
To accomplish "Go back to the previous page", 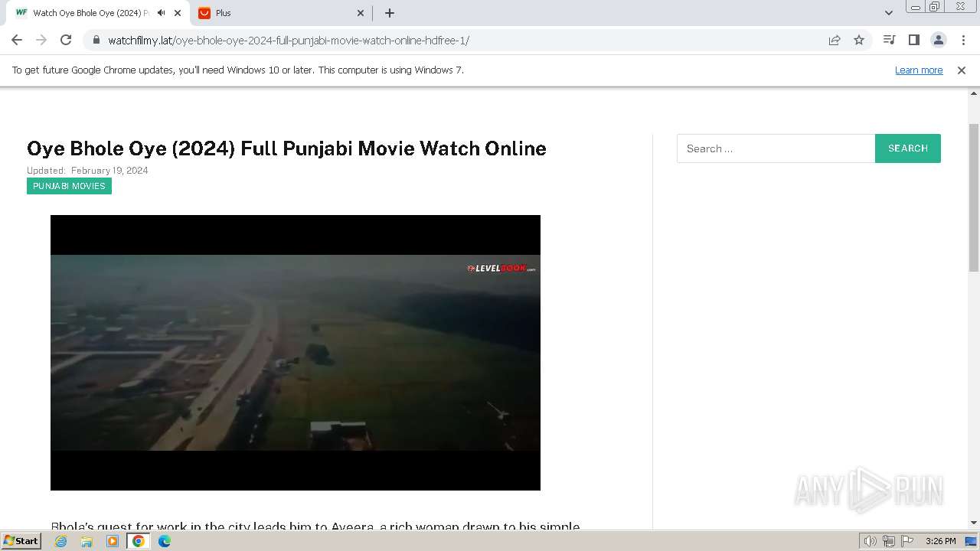I will 17,40.
